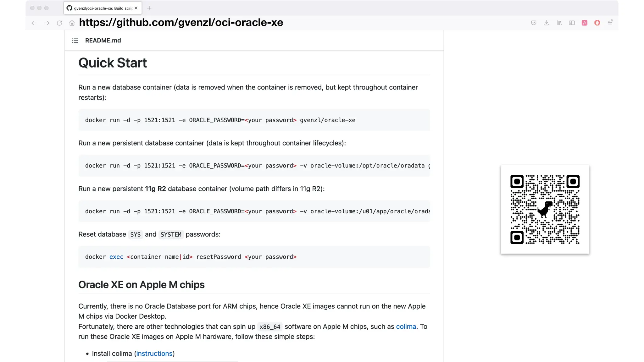
Task: Navigate forward in history
Action: tap(47, 23)
